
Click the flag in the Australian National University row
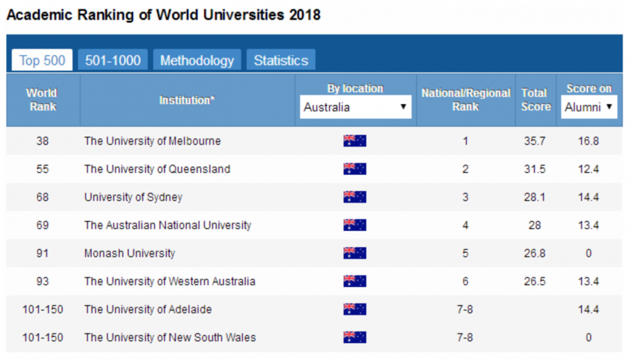tap(355, 225)
